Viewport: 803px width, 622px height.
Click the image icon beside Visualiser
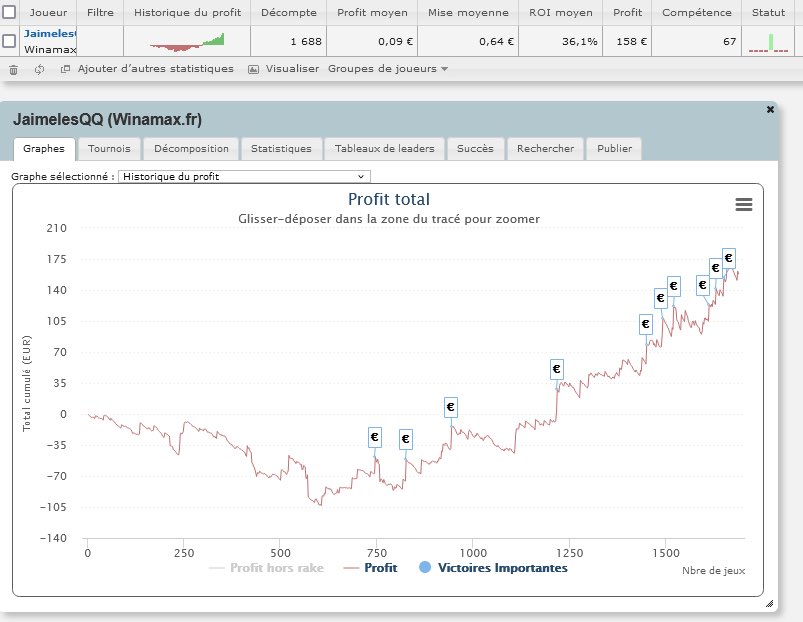click(x=253, y=70)
